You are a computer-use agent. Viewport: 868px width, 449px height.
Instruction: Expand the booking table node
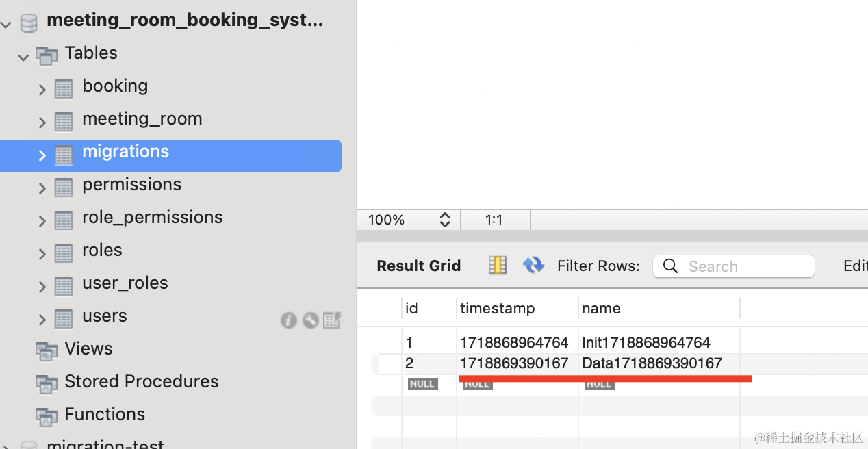(42, 90)
